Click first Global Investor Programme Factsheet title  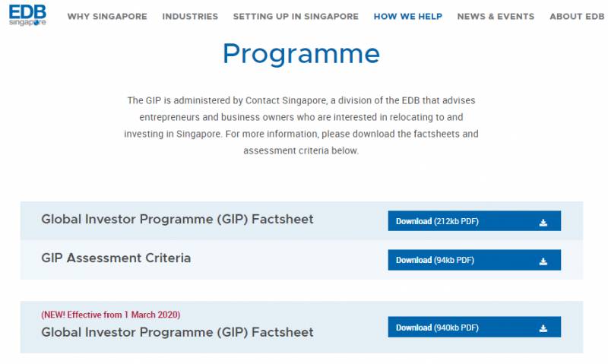(x=177, y=220)
